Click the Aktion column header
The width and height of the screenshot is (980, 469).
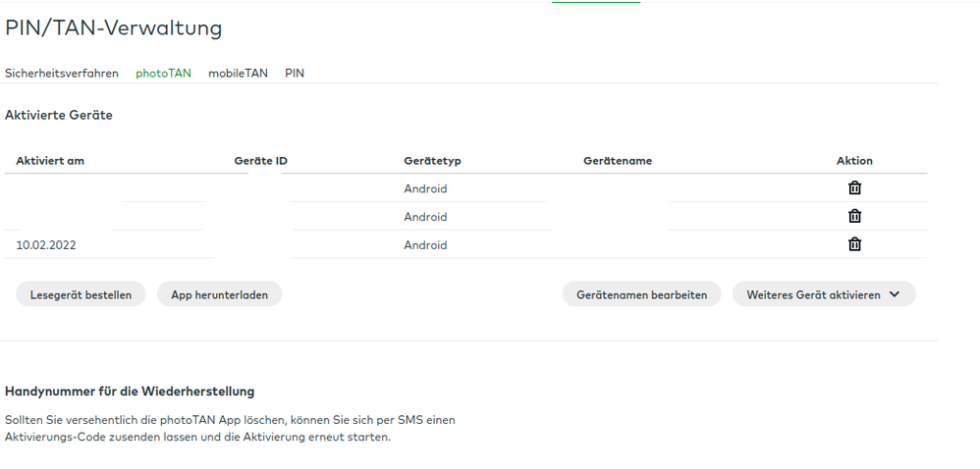click(854, 161)
